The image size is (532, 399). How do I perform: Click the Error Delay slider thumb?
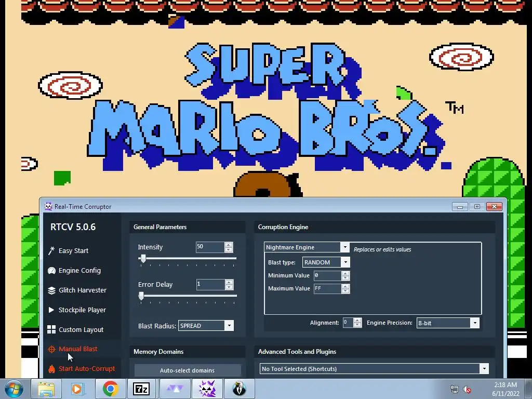(x=141, y=296)
